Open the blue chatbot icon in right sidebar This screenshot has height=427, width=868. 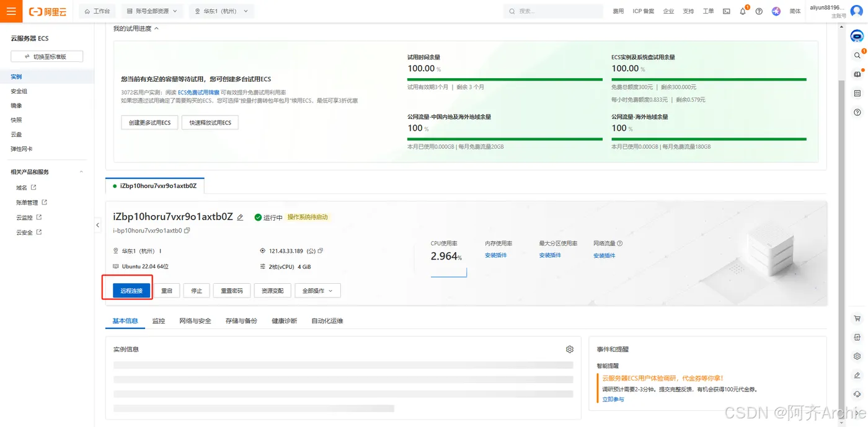point(857,37)
